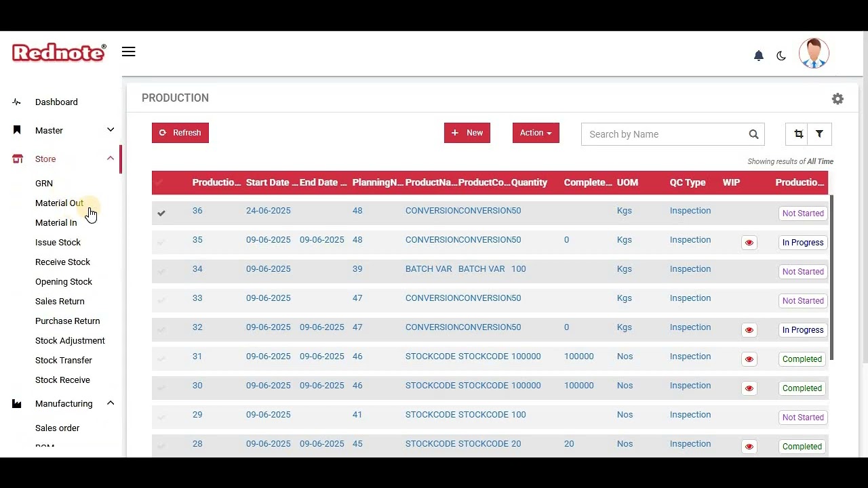Open Material In page
Image resolution: width=868 pixels, height=488 pixels.
(x=56, y=223)
